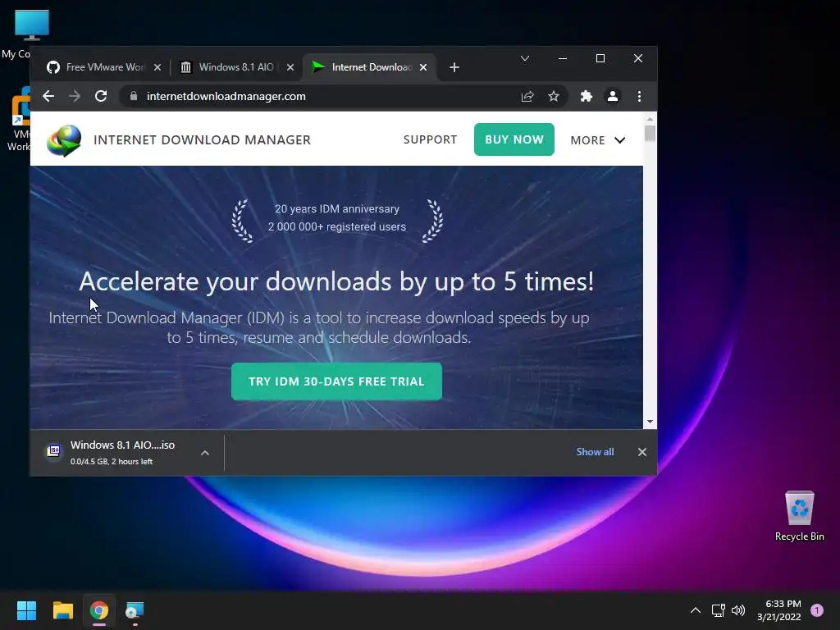The width and height of the screenshot is (840, 630).
Task: Click the scrollbar down arrow
Action: pos(650,422)
